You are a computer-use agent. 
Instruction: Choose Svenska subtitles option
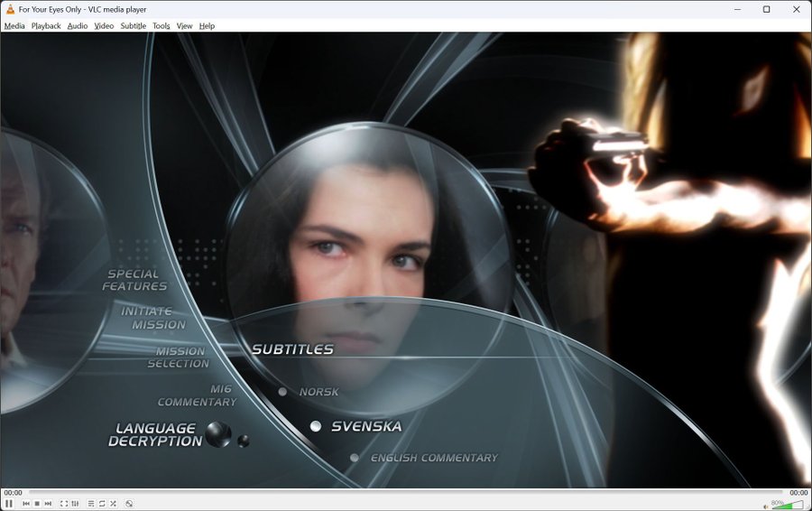click(366, 426)
